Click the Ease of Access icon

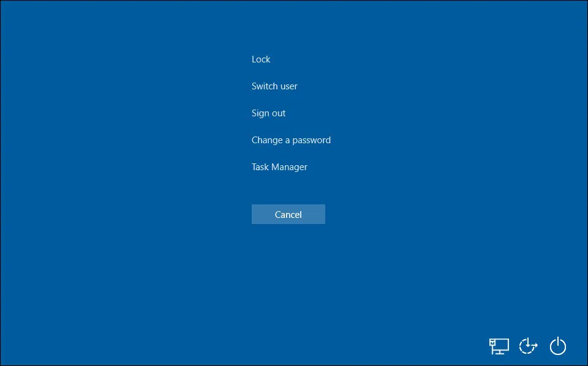(528, 346)
